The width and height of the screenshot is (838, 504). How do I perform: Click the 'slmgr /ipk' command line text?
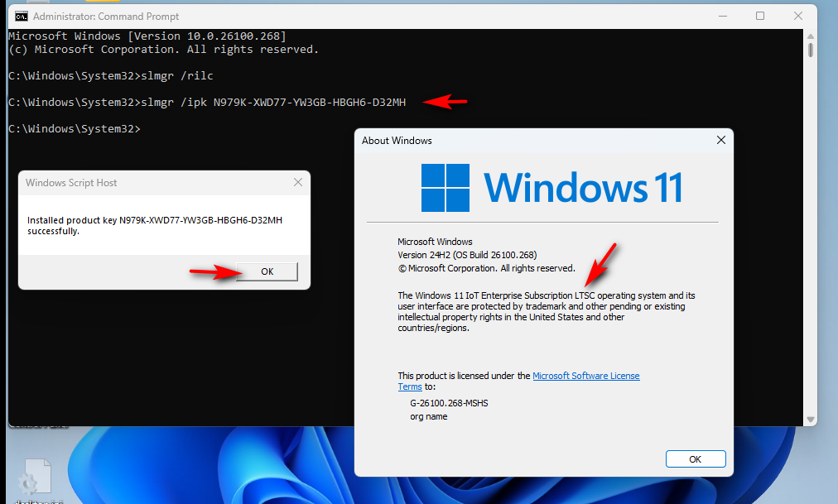tap(207, 102)
